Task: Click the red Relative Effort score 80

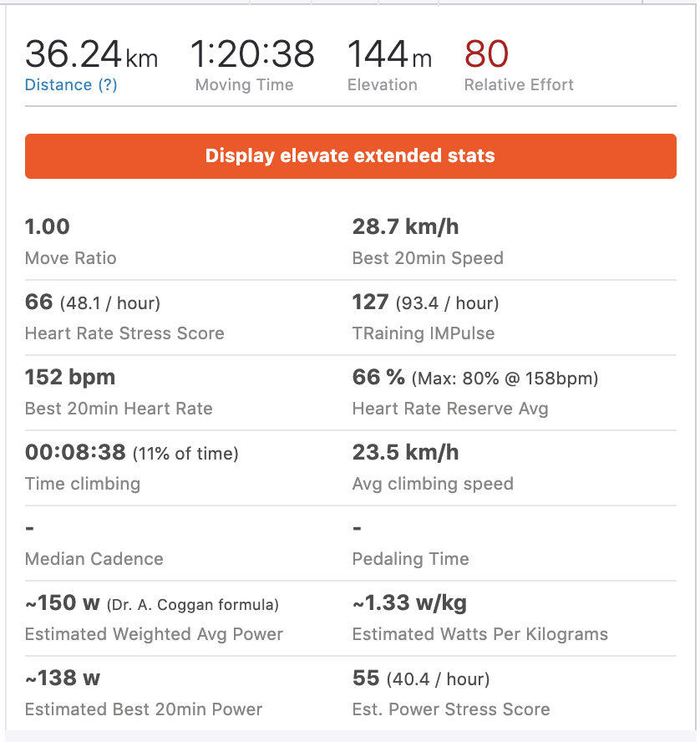Action: coord(486,54)
